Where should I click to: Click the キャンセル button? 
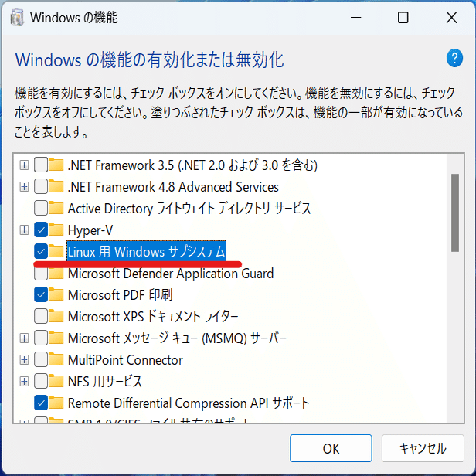422,448
